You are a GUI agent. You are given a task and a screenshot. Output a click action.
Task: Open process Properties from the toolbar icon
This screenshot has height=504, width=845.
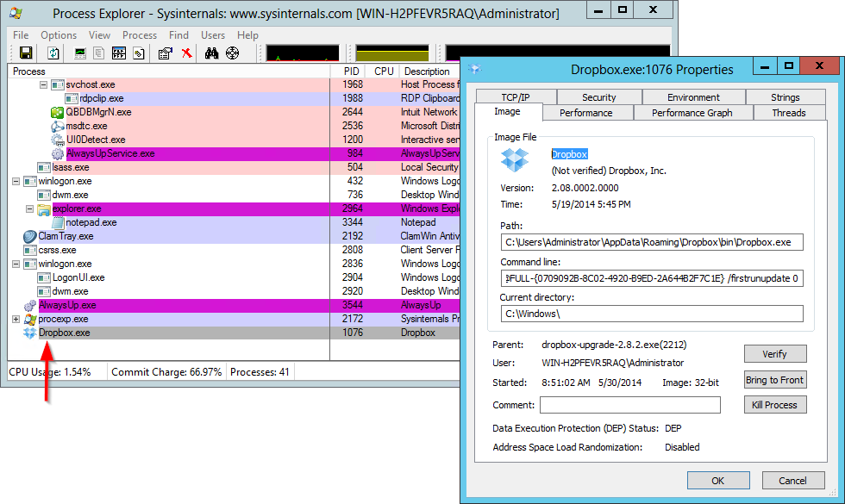(165, 53)
